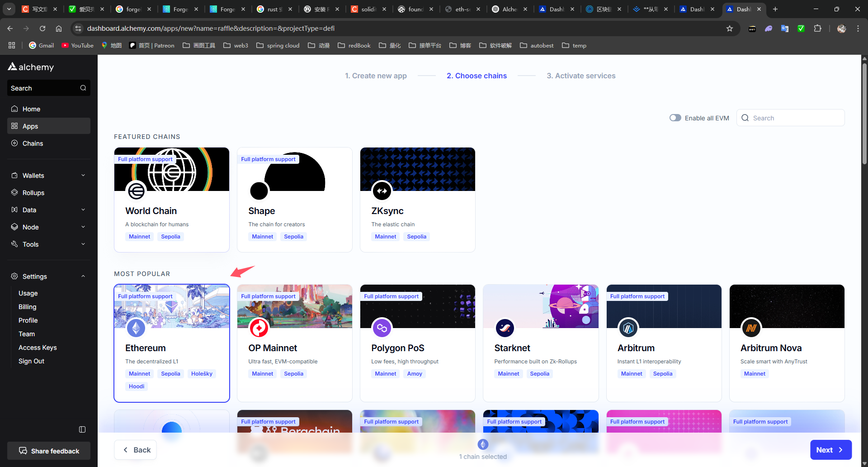
Task: Expand the Wallets sidebar menu
Action: click(x=49, y=176)
